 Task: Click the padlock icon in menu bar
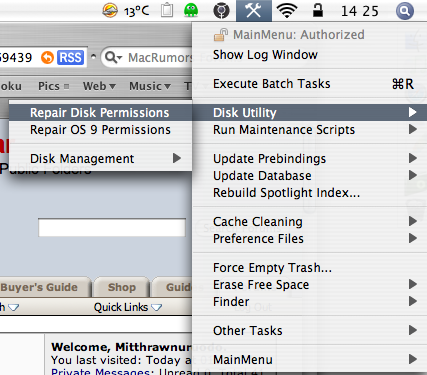pyautogui.click(x=318, y=10)
